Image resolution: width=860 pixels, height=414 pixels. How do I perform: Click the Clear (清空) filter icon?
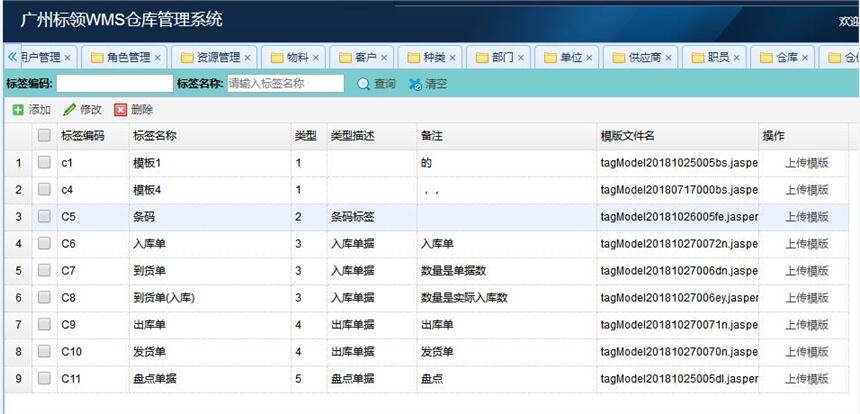[415, 84]
